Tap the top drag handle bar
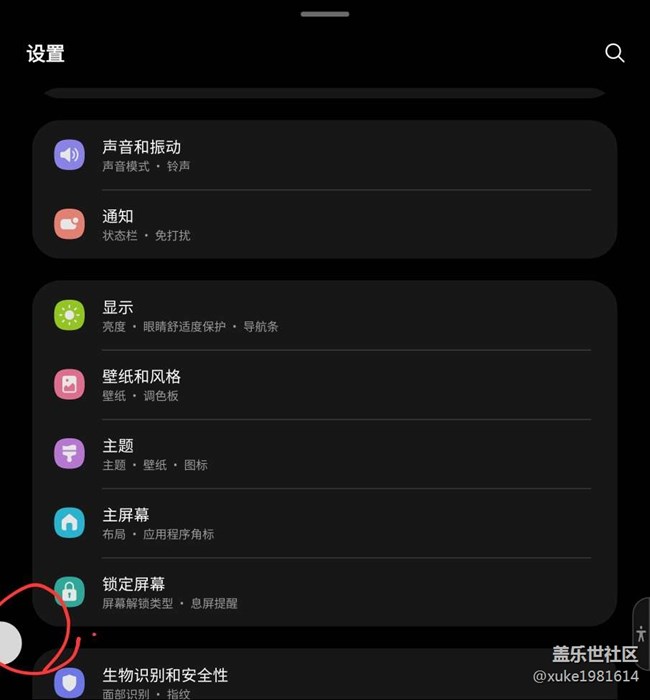 point(325,14)
